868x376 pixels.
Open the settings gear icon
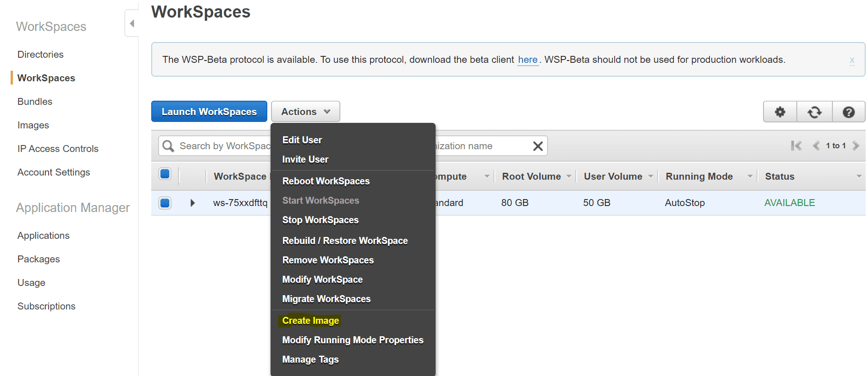tap(780, 112)
